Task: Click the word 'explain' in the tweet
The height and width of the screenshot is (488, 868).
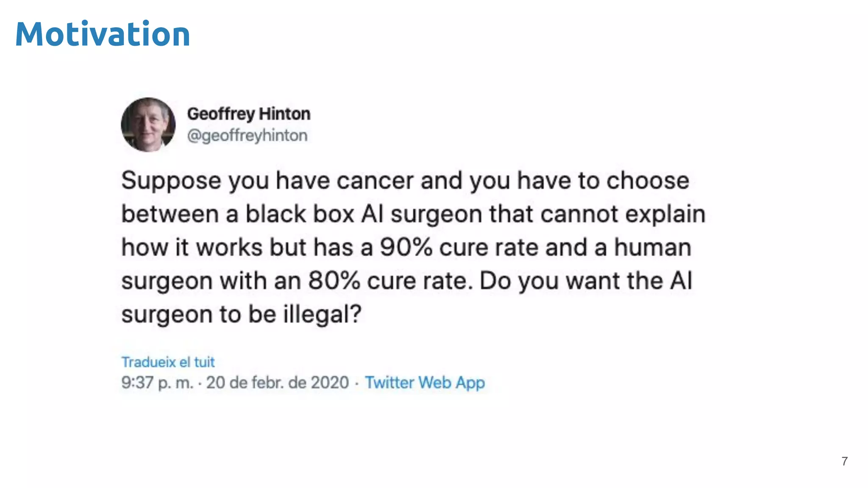Action: click(665, 214)
